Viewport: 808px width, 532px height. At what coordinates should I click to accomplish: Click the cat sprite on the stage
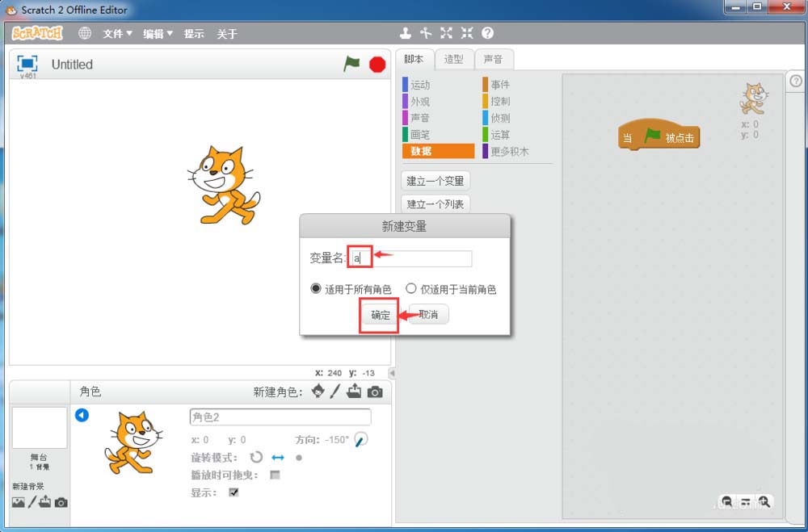[224, 185]
